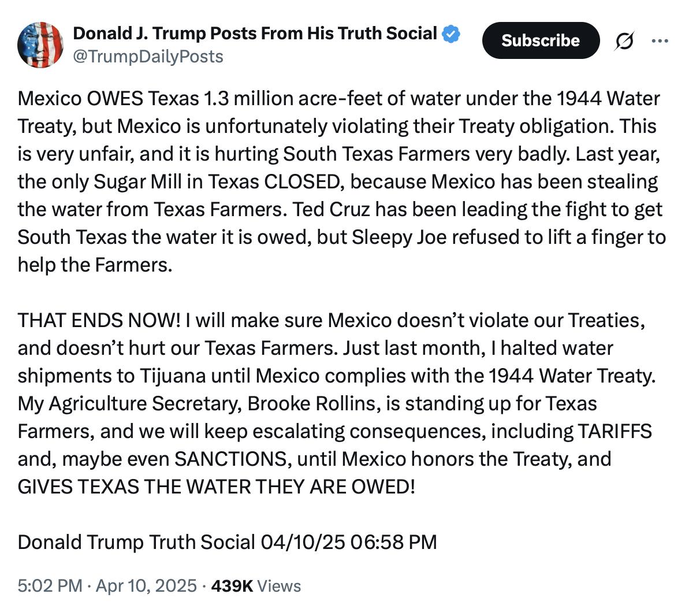Click the blue verified checkmark badge
The height and width of the screenshot is (616, 685).
point(451,34)
